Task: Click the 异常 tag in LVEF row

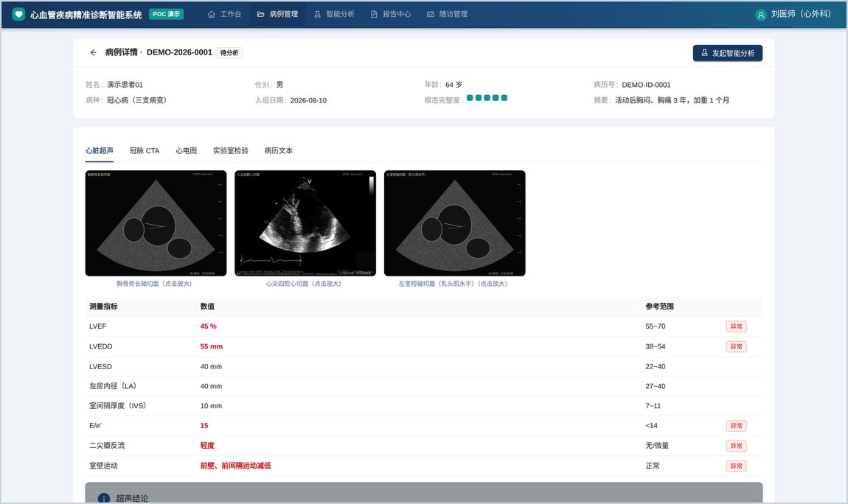Action: (736, 326)
